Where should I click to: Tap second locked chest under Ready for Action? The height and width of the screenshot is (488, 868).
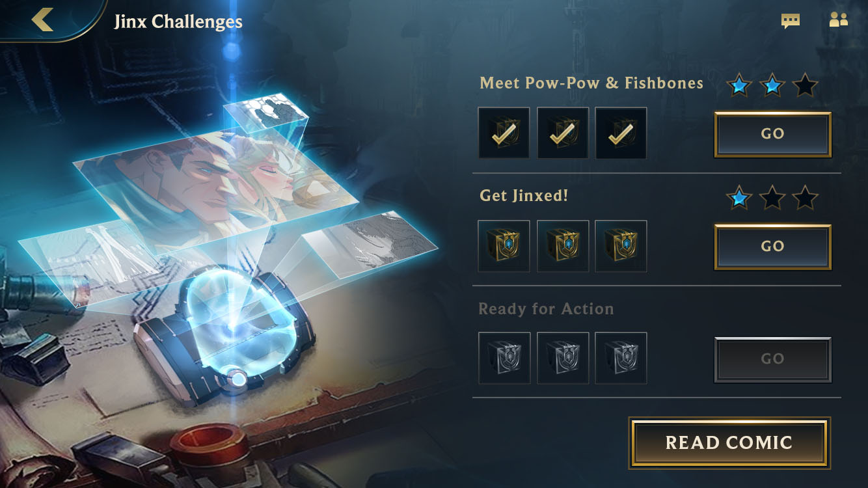point(563,358)
